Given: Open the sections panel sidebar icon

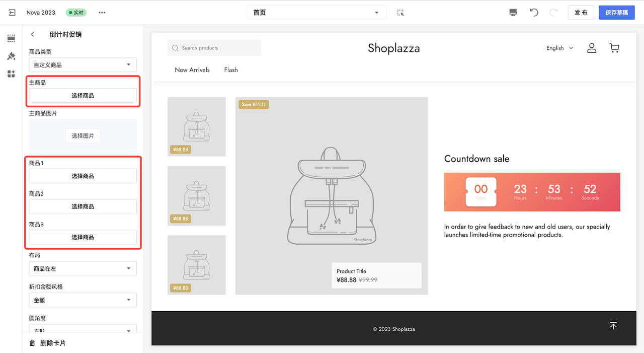Looking at the screenshot, I should pos(11,38).
